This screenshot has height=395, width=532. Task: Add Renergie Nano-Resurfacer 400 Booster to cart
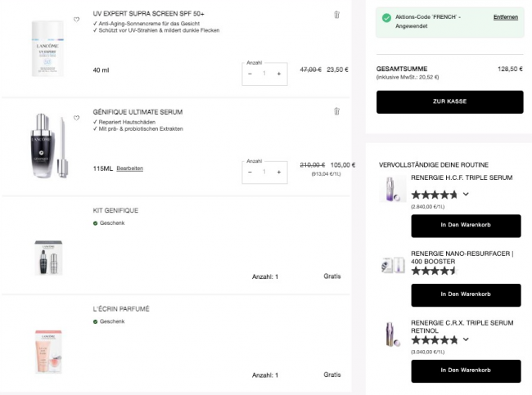pyautogui.click(x=466, y=294)
